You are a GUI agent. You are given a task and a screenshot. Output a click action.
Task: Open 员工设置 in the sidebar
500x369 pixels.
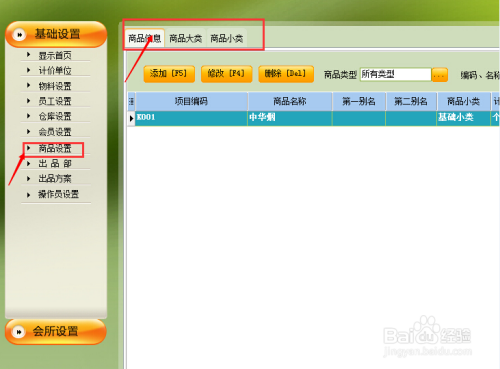tap(55, 101)
